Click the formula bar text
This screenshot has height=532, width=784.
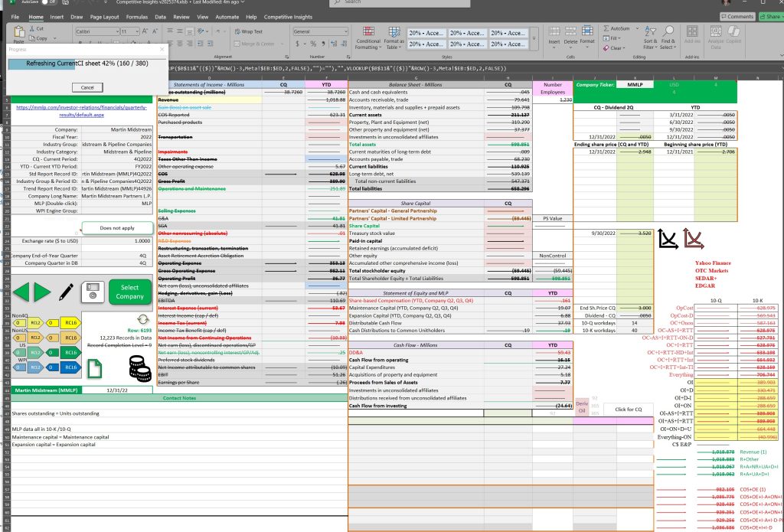click(338, 68)
